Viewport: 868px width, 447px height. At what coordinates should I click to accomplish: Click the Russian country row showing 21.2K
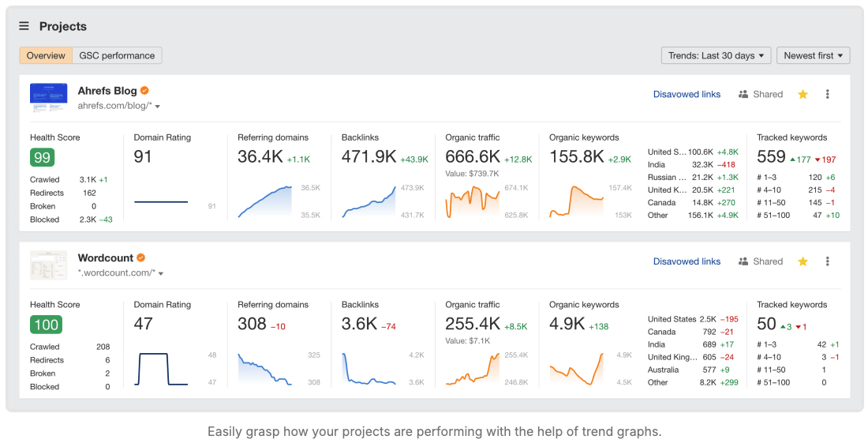click(693, 177)
